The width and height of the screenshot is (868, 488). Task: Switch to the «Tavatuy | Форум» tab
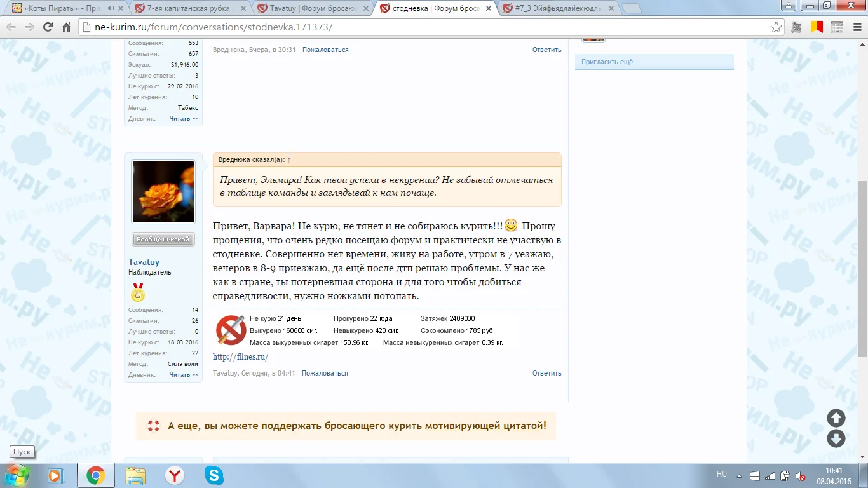pos(313,8)
